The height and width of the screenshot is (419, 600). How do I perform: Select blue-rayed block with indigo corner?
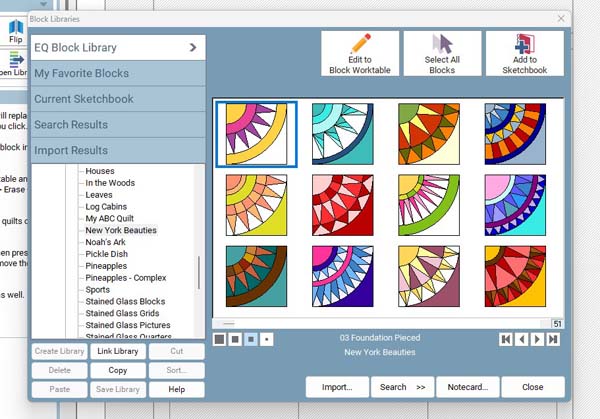342,276
